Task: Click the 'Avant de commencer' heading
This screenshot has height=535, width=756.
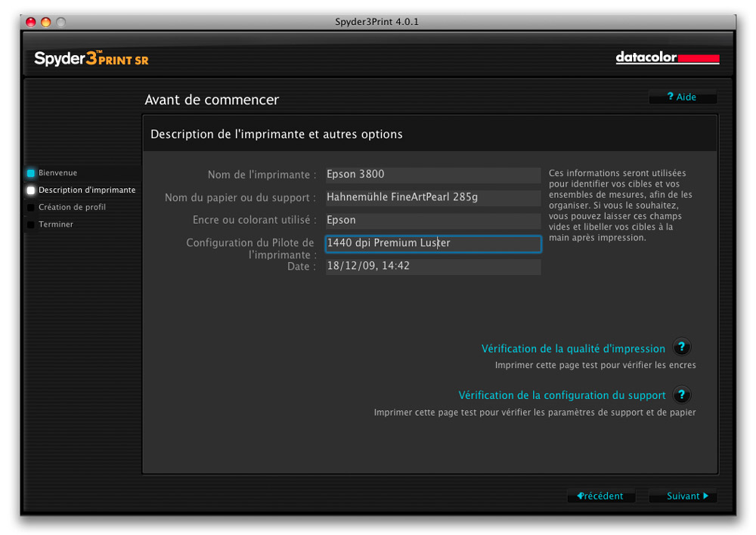Action: pyautogui.click(x=212, y=100)
